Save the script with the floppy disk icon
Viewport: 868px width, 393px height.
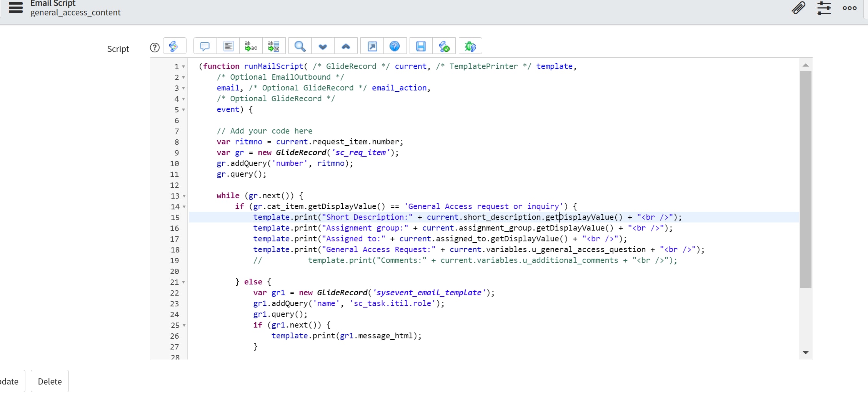point(421,47)
